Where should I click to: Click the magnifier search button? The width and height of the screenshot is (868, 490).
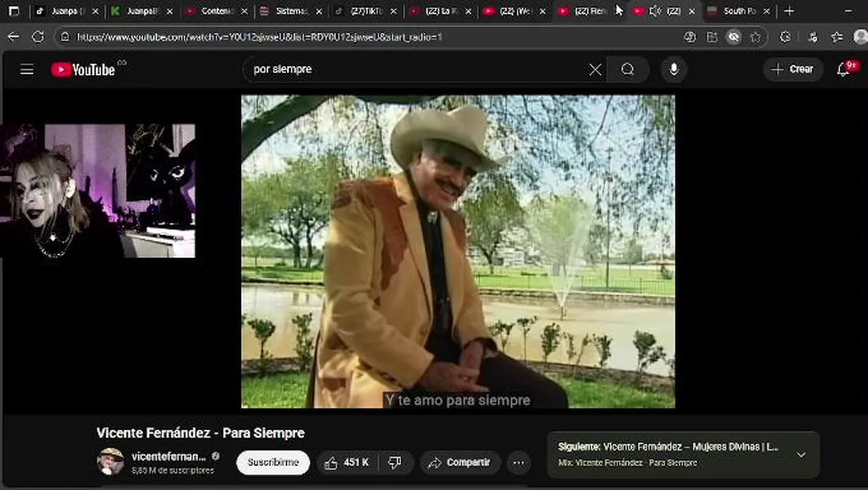coord(628,69)
